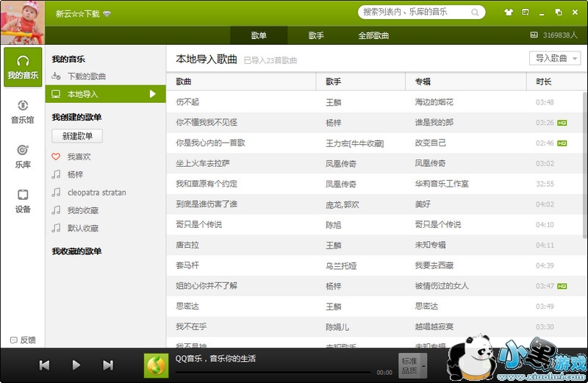588x383 pixels.
Task: Click album 我要去西藏
Action: (434, 265)
